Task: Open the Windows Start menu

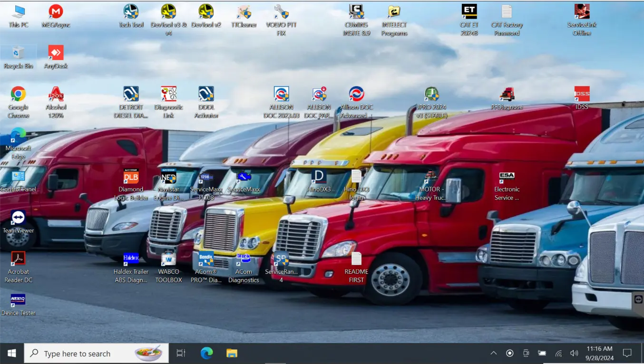Action: coord(12,353)
